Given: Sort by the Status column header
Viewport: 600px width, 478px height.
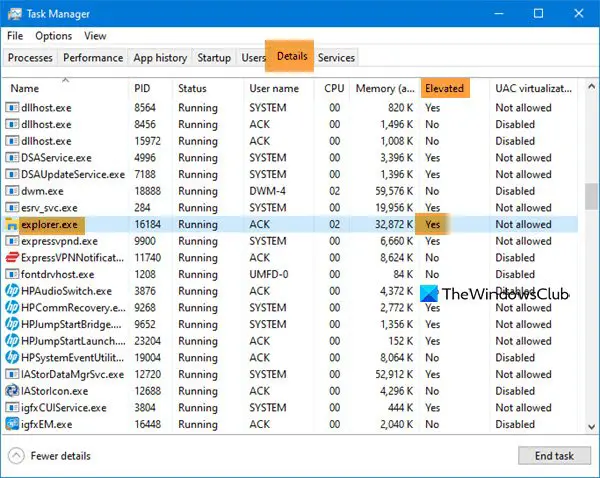Looking at the screenshot, I should point(208,88).
